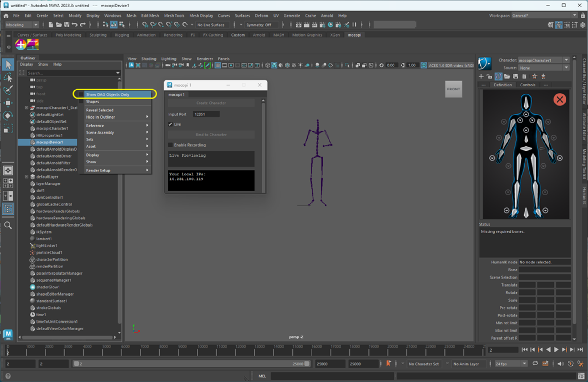
Task: Click the FRONT view cube face
Action: [x=453, y=89]
